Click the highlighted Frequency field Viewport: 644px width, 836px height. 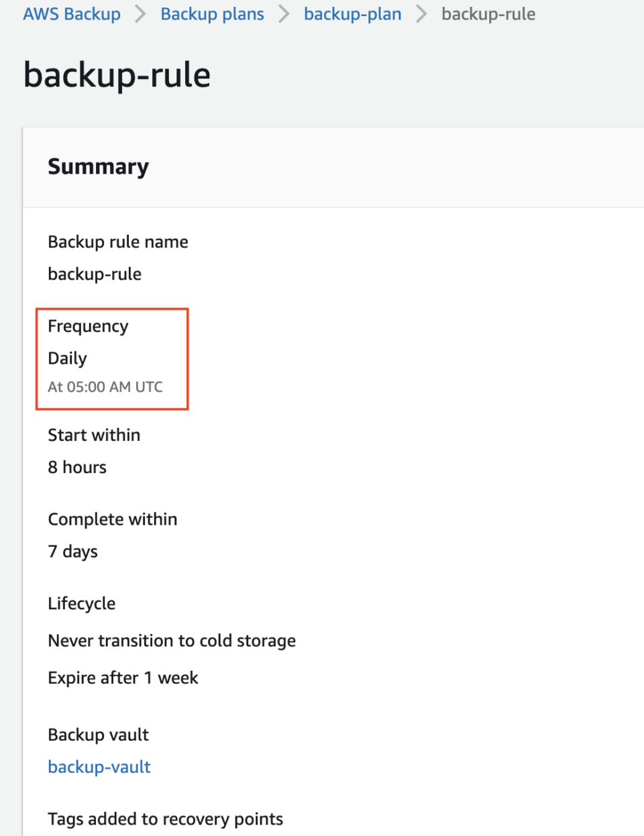88,326
